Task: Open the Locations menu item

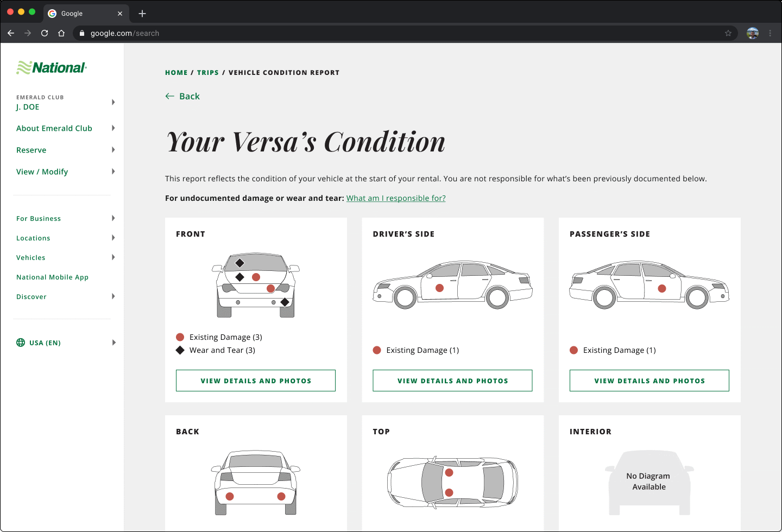Action: click(x=33, y=238)
